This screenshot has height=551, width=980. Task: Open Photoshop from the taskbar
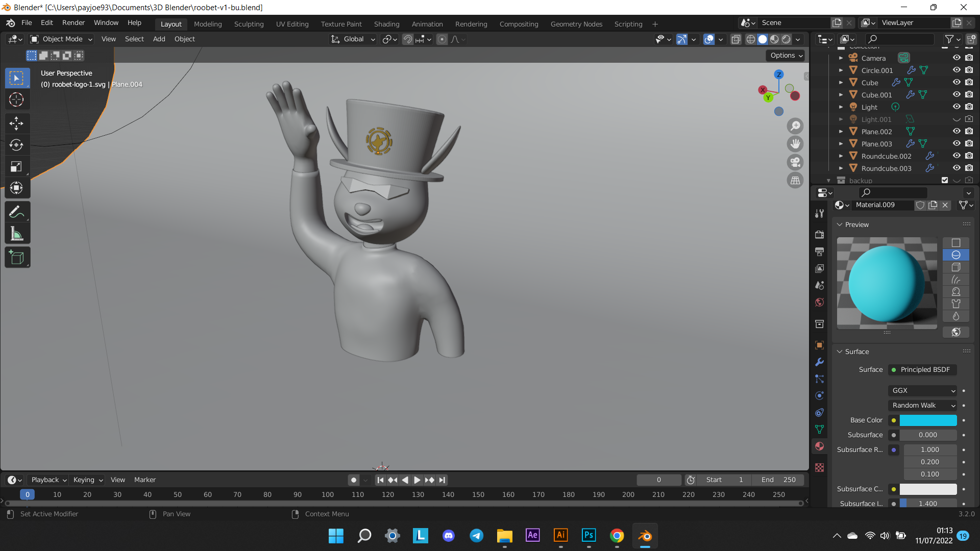click(589, 535)
